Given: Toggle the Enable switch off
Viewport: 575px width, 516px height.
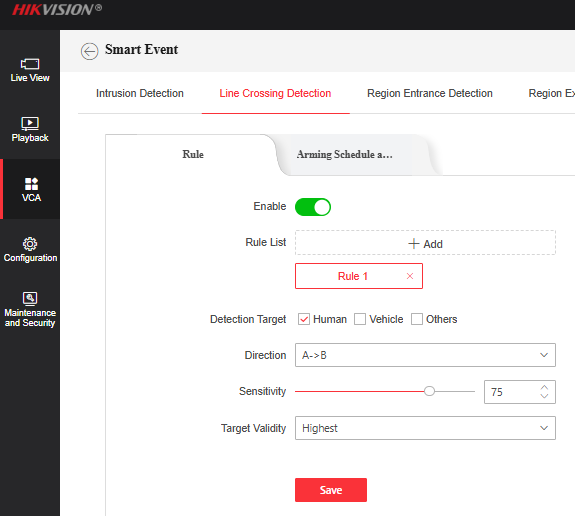Looking at the screenshot, I should (x=313, y=207).
